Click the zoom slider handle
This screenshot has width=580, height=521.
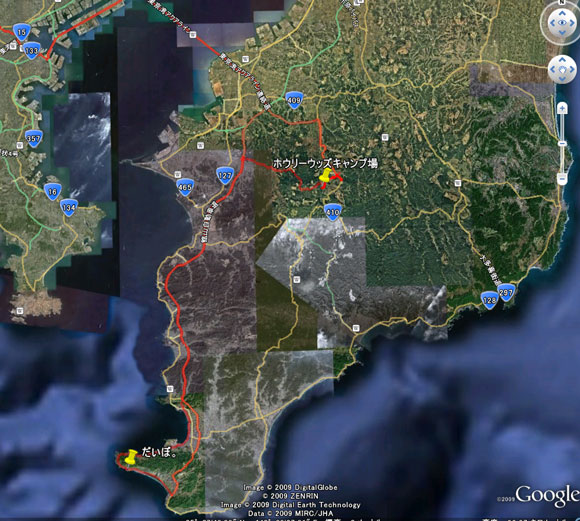(x=562, y=143)
